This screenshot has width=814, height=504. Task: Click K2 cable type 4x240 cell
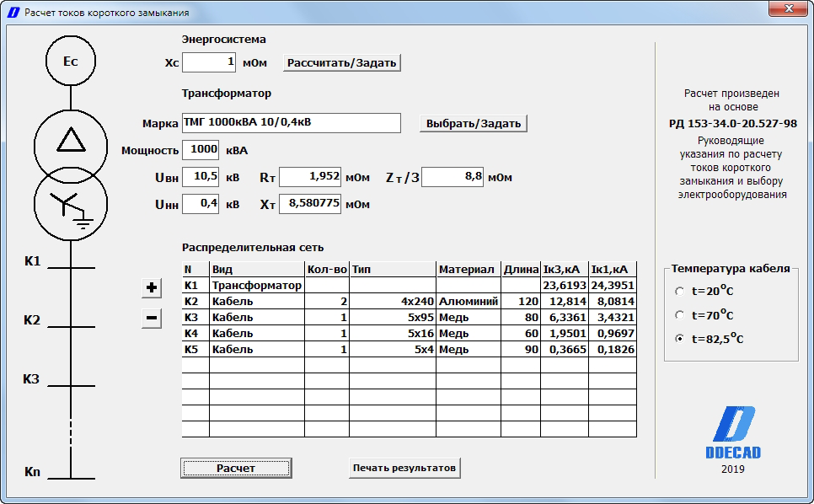pos(393,301)
